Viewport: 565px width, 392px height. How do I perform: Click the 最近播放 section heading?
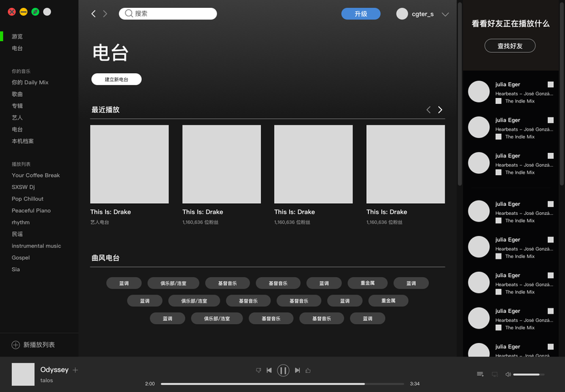coord(105,110)
